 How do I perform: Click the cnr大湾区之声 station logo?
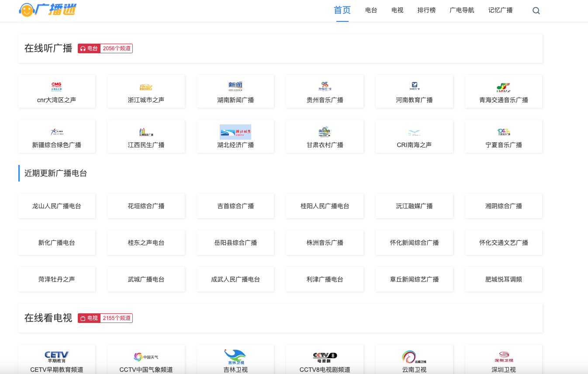point(56,86)
